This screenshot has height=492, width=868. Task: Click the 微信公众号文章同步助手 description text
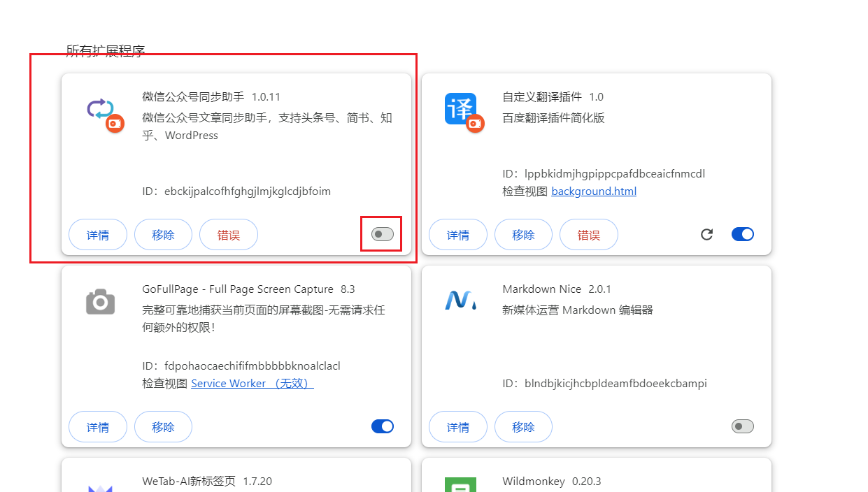(267, 126)
